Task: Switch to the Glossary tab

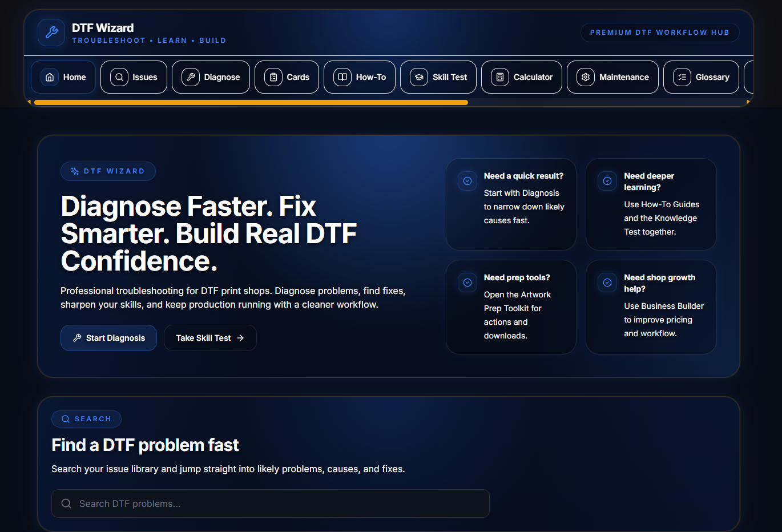Action: click(701, 77)
